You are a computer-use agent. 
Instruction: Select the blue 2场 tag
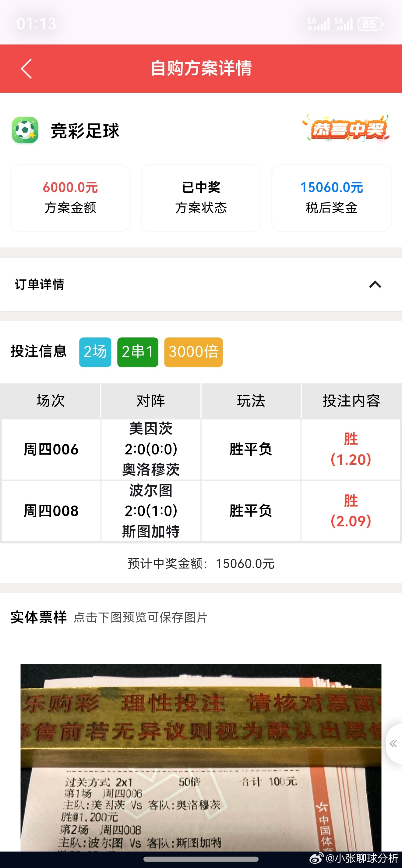[95, 351]
